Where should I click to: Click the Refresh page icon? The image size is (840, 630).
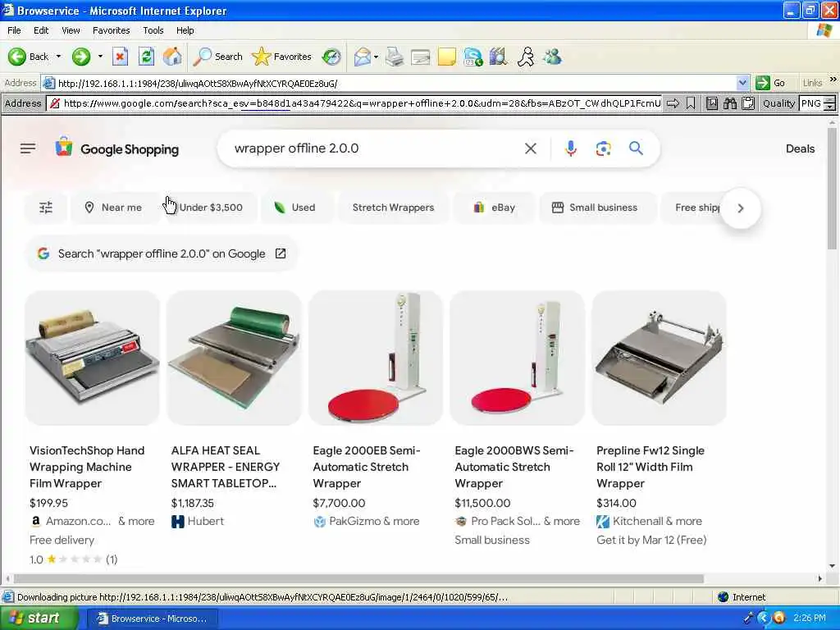pyautogui.click(x=146, y=57)
